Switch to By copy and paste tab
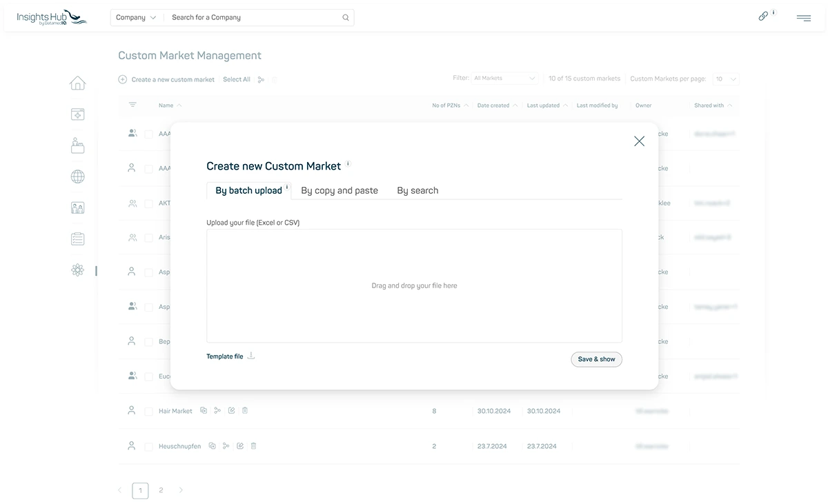 [339, 190]
